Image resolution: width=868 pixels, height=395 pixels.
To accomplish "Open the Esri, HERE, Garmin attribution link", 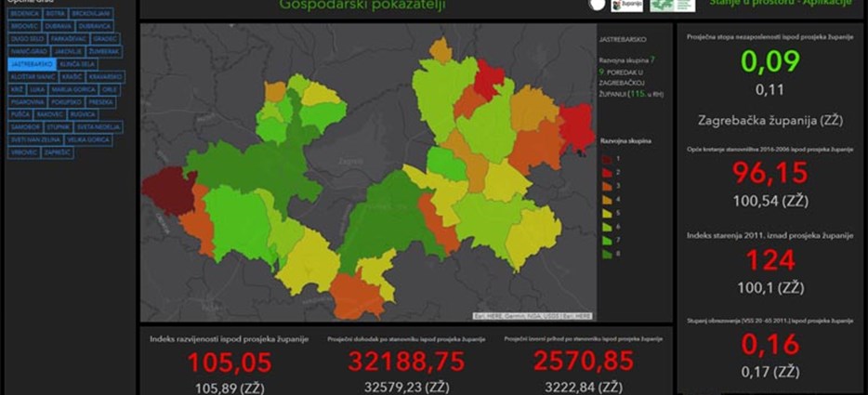I will tap(532, 316).
